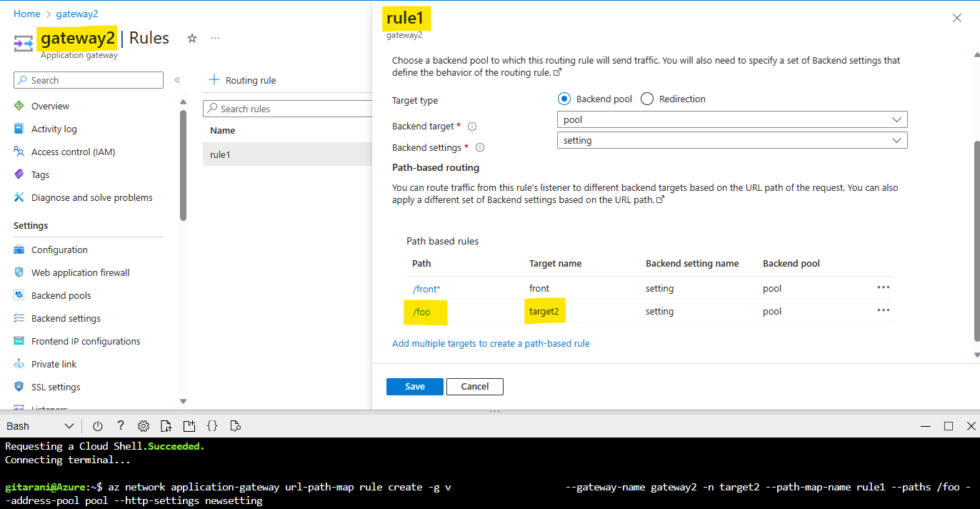Open Configuration under Settings

click(x=59, y=249)
